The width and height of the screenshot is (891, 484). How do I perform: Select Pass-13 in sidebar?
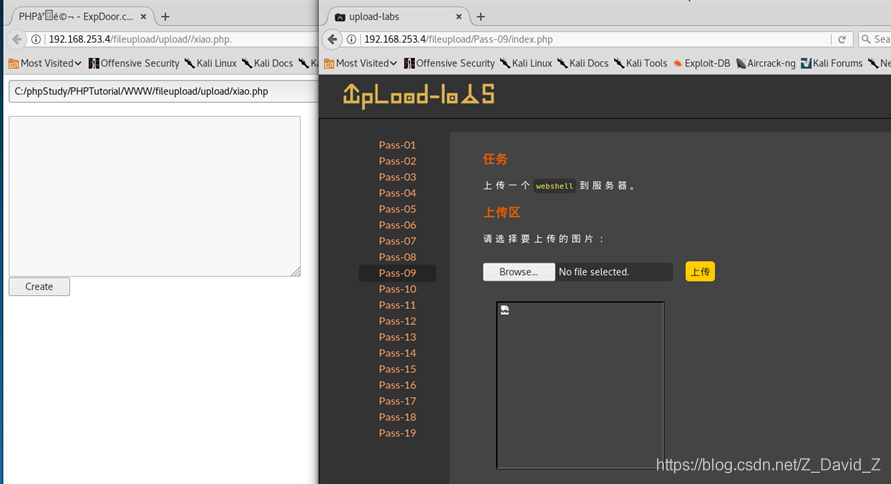pos(397,337)
